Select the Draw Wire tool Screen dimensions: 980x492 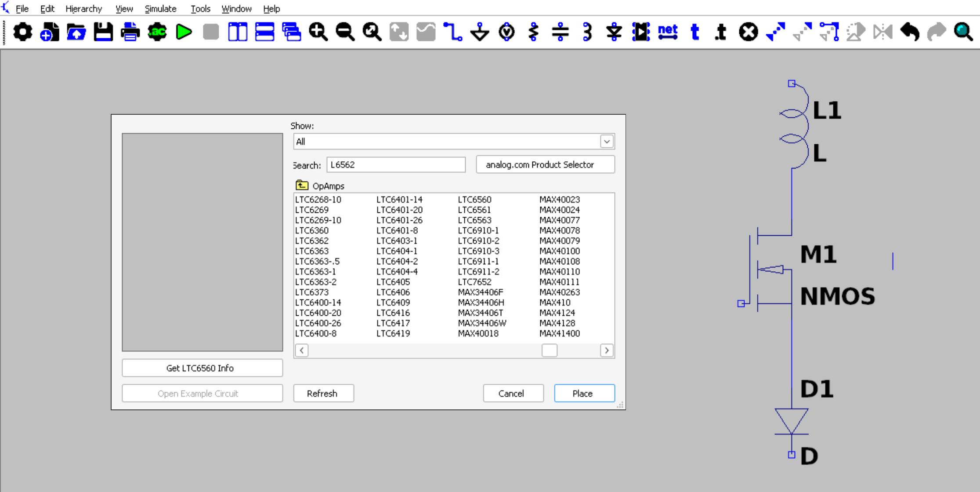tap(453, 32)
